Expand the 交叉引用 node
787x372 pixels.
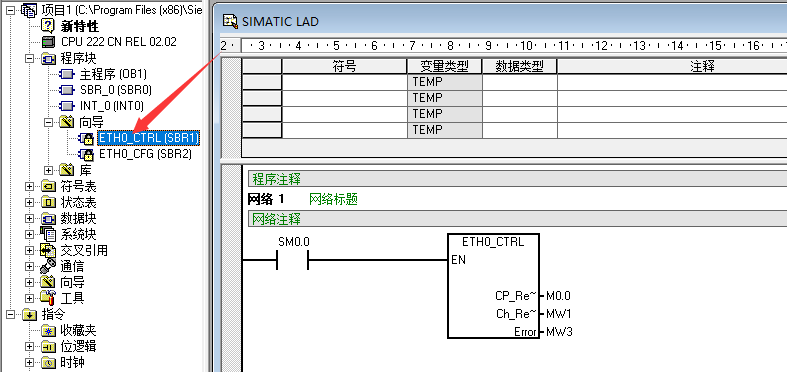[x=30, y=250]
